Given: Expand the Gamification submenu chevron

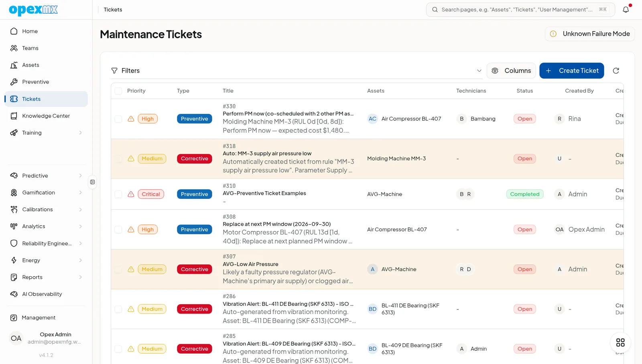Looking at the screenshot, I should coord(80,192).
